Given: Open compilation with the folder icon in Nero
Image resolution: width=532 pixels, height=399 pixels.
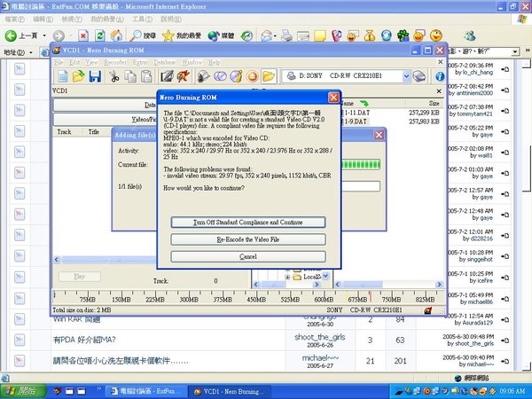Looking at the screenshot, I should tap(78, 76).
